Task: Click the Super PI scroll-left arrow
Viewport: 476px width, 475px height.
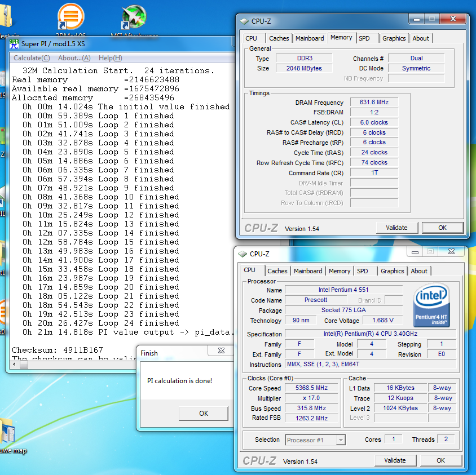Action: [x=14, y=365]
